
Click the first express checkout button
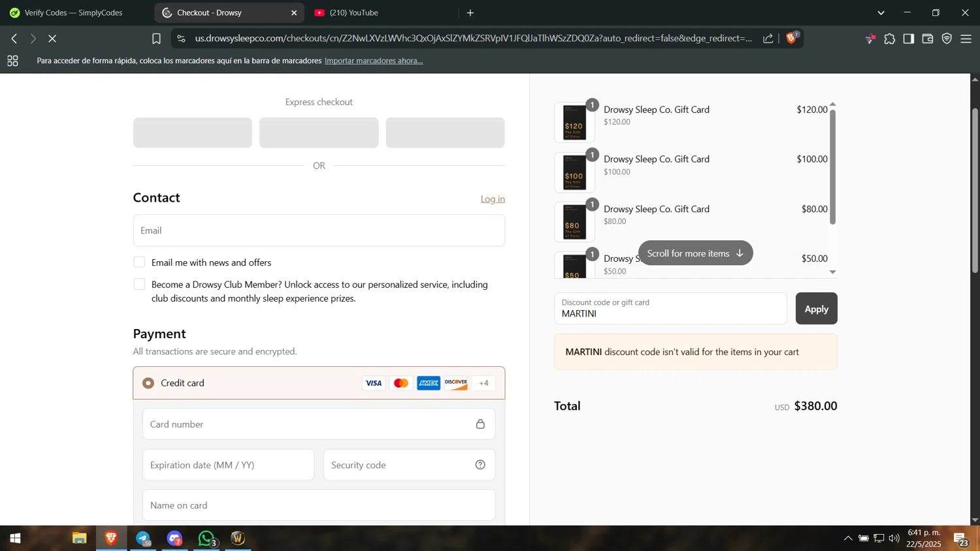point(193,133)
